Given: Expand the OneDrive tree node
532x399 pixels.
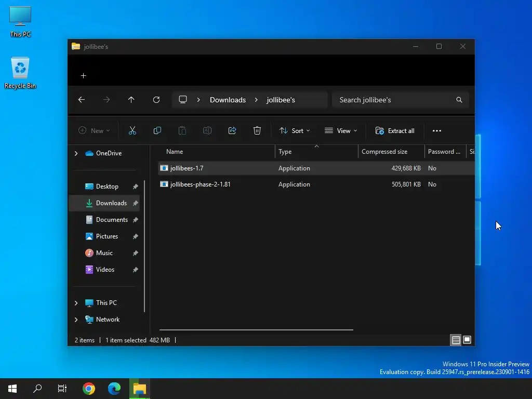Looking at the screenshot, I should pos(76,153).
